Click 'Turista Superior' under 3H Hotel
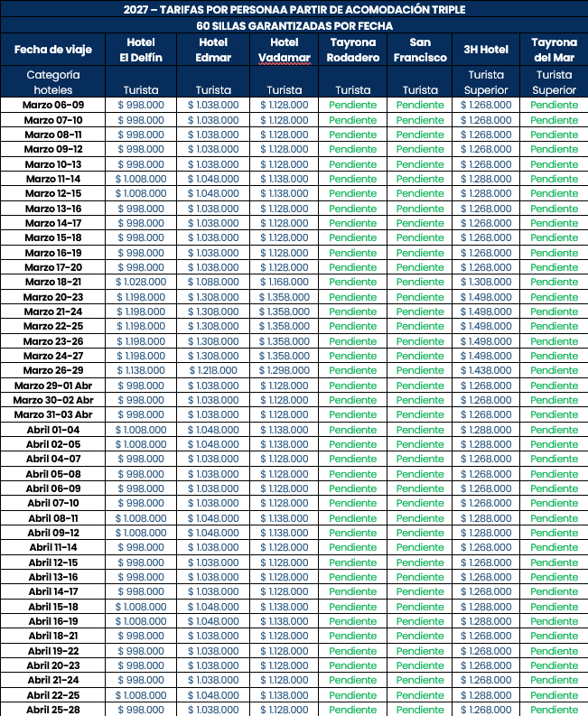This screenshot has width=588, height=716. [486, 82]
